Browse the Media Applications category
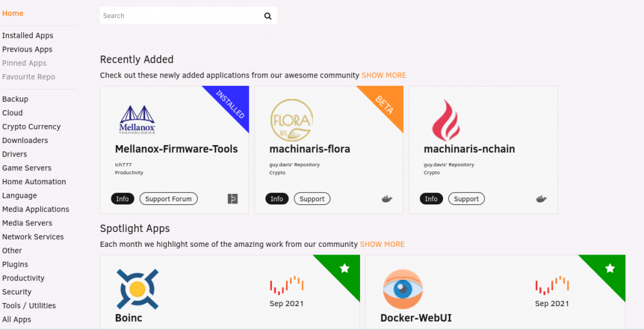This screenshot has width=644, height=330. [x=35, y=209]
